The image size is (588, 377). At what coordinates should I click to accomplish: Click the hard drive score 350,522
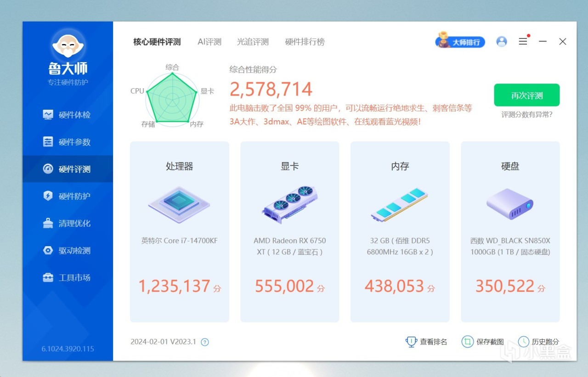tap(505, 286)
